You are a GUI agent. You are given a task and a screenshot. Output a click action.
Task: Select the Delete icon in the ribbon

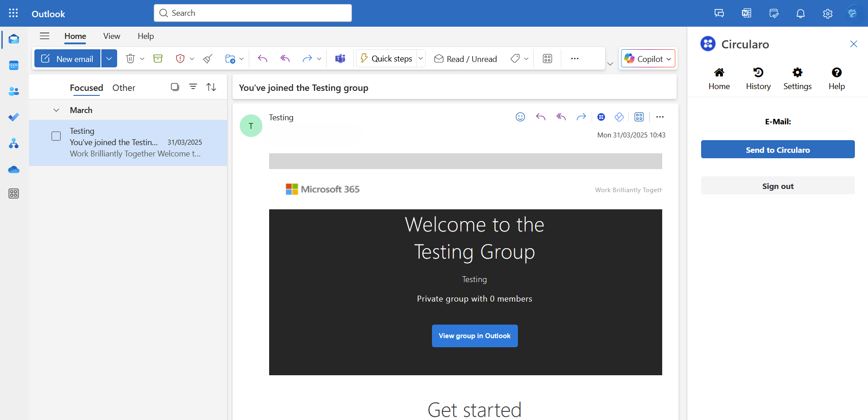click(130, 58)
